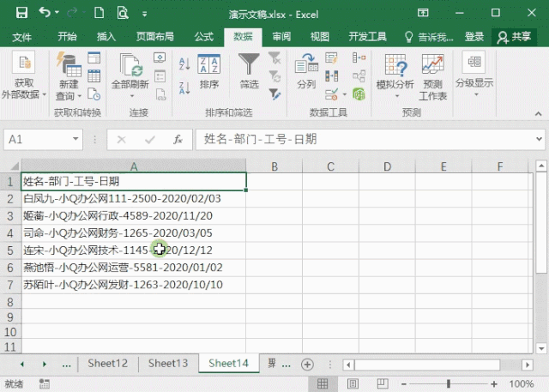The height and width of the screenshot is (392, 549).
Task: Open the 开发工具 tab
Action: [367, 36]
